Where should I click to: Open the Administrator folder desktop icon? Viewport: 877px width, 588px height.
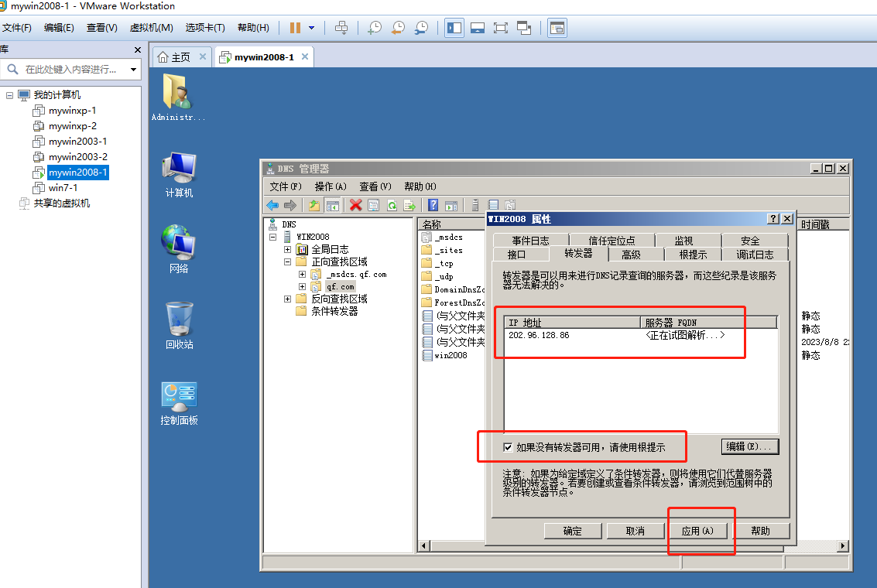coord(178,97)
